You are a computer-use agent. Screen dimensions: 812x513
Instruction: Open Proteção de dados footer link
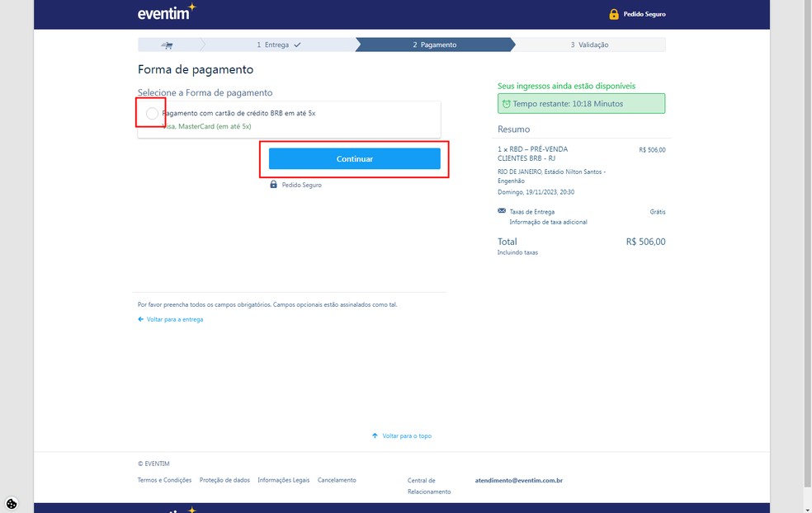point(224,480)
